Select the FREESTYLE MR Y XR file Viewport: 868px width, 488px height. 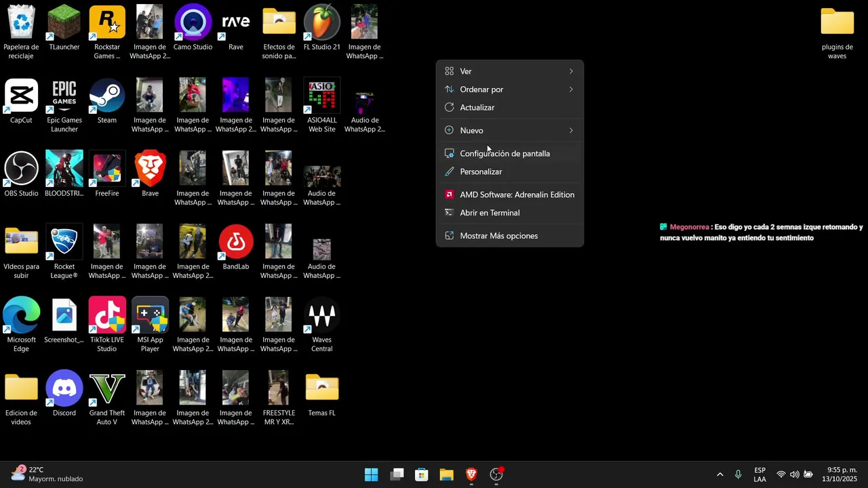pyautogui.click(x=279, y=397)
